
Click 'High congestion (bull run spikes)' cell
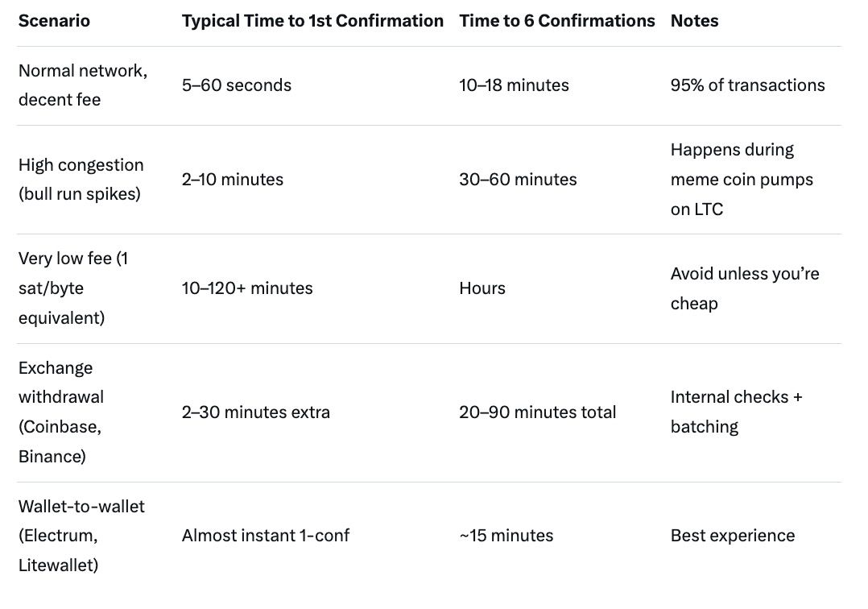81,180
